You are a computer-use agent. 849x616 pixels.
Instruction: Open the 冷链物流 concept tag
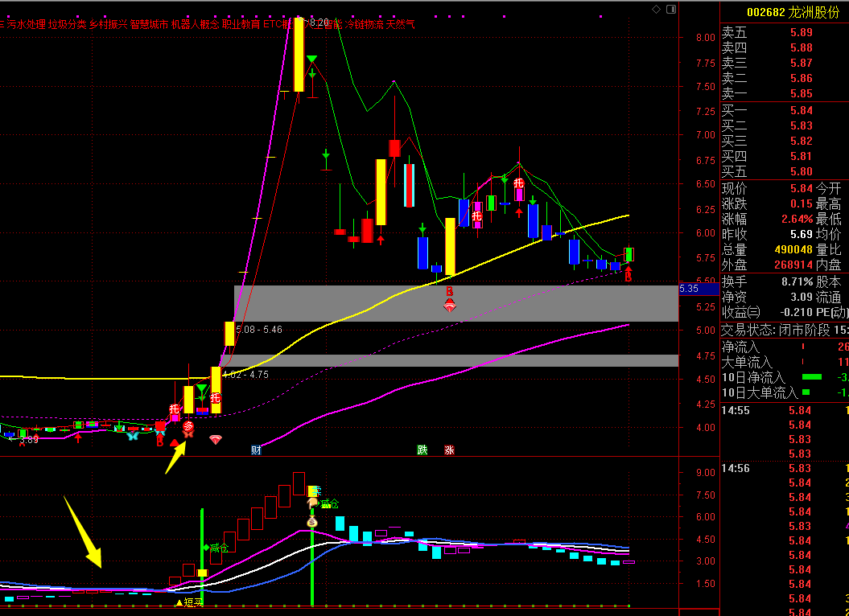pos(365,24)
